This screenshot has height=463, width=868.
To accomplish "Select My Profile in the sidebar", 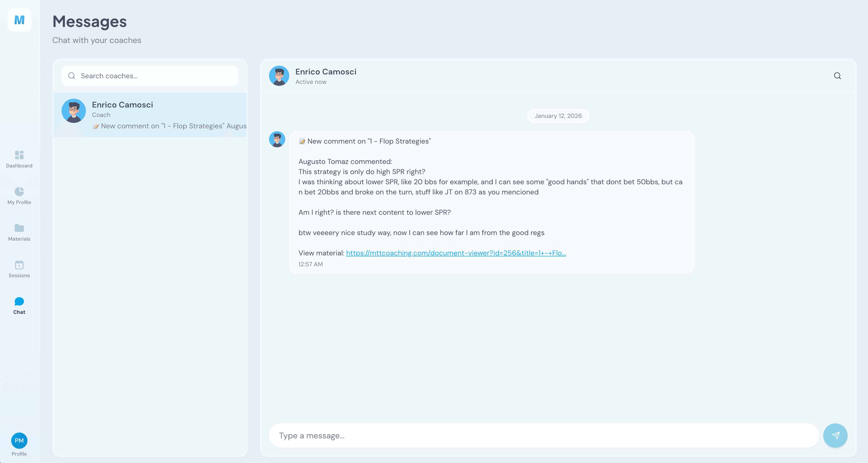I will coord(19,195).
